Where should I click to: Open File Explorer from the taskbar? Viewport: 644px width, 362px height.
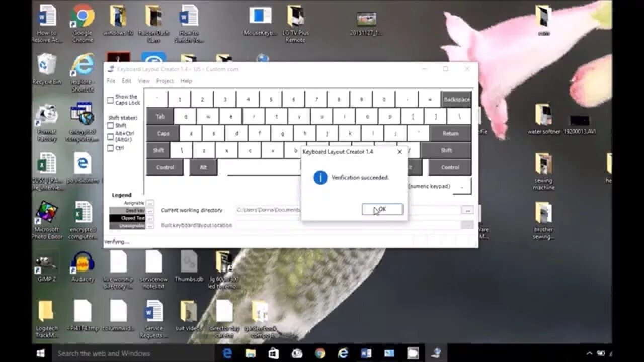251,353
